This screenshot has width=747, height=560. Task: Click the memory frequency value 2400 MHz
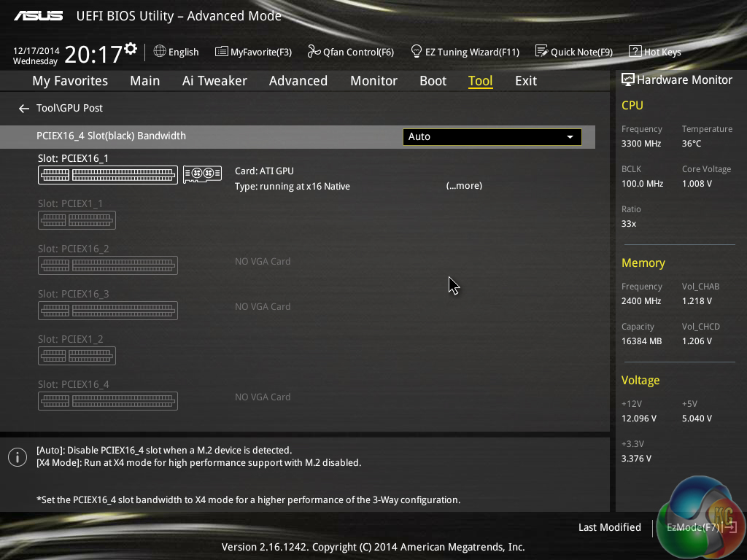coord(640,301)
